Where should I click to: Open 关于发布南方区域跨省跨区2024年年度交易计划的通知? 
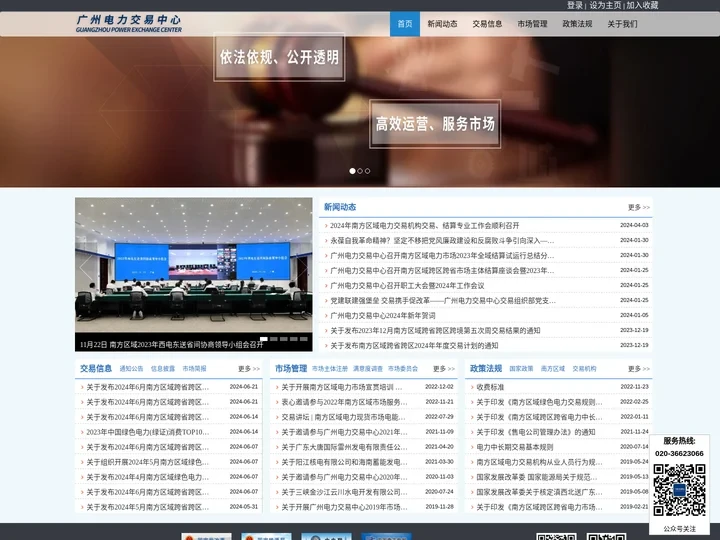coord(414,346)
